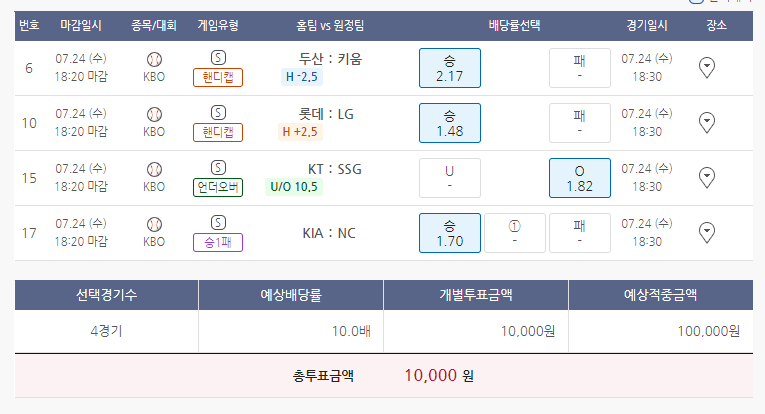
Task: Click 언더오버 badge in game 15
Action: tap(218, 187)
